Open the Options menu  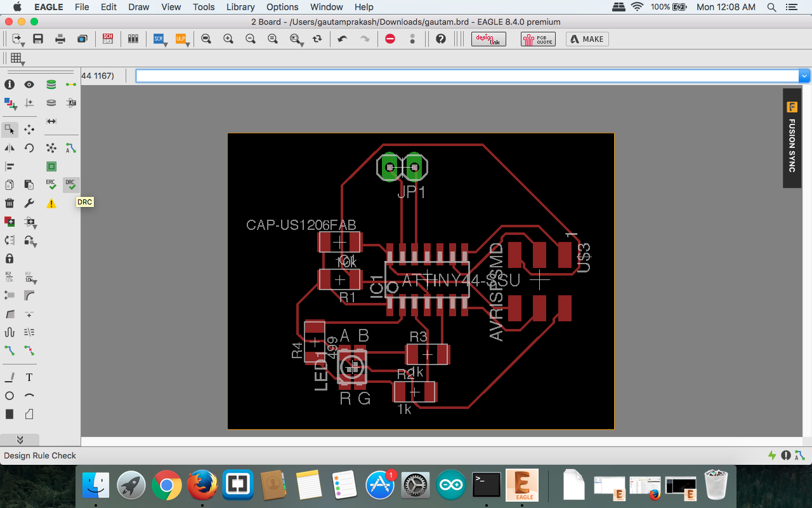[282, 7]
